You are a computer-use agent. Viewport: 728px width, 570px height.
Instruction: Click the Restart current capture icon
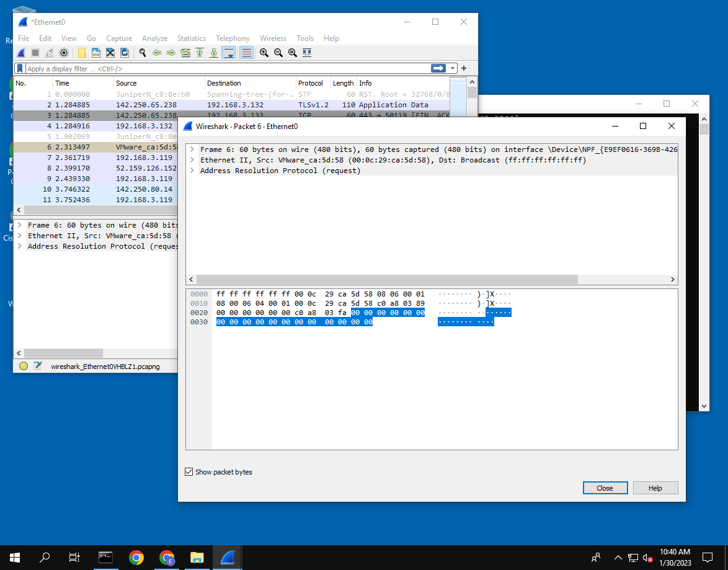click(50, 53)
